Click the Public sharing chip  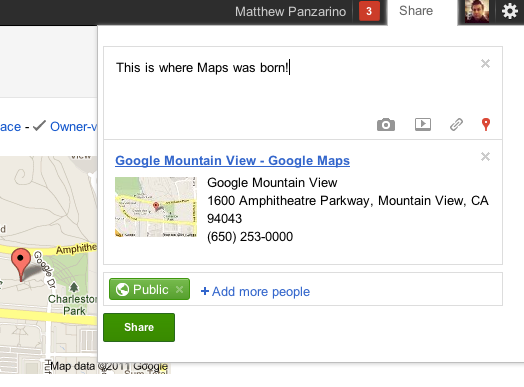pos(149,289)
